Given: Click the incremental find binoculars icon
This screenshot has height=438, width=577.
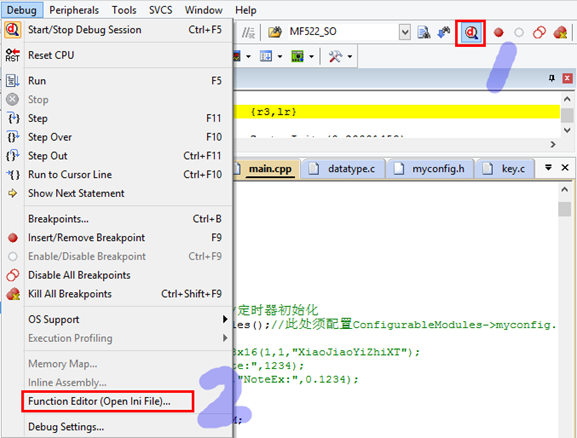Looking at the screenshot, I should pos(444,32).
